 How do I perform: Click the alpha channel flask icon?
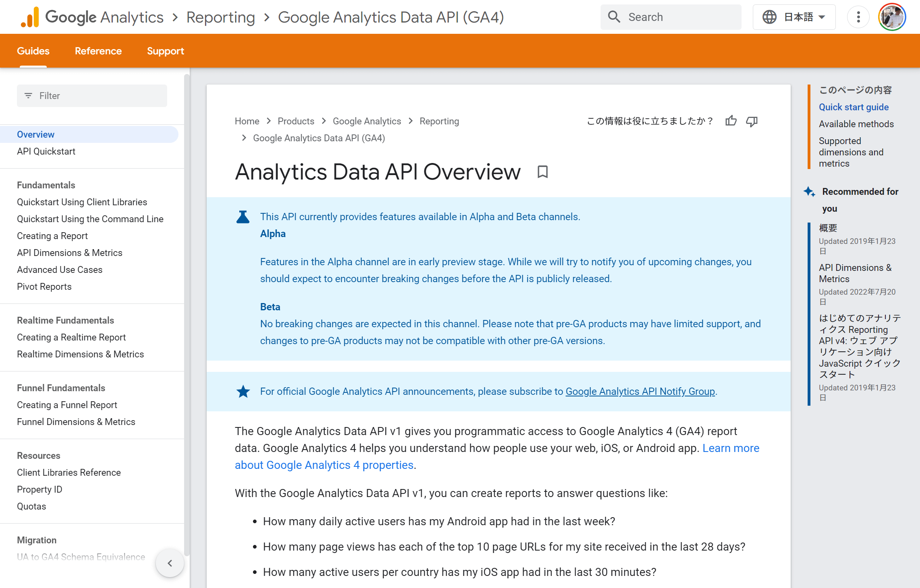click(243, 217)
